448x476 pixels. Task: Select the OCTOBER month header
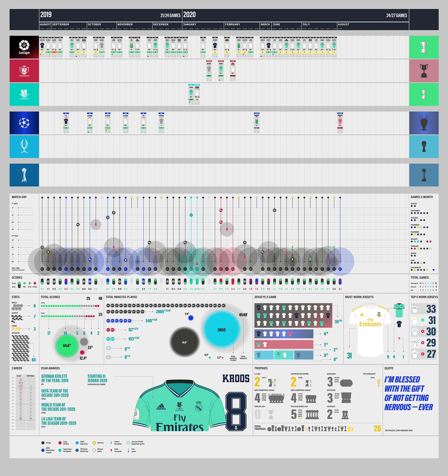94,24
